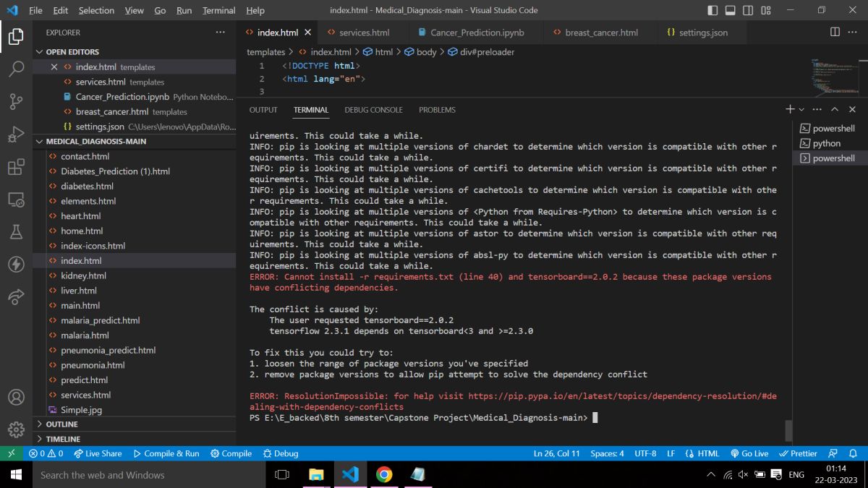The width and height of the screenshot is (868, 488).
Task: Open Run and Debug view
Action: click(16, 134)
